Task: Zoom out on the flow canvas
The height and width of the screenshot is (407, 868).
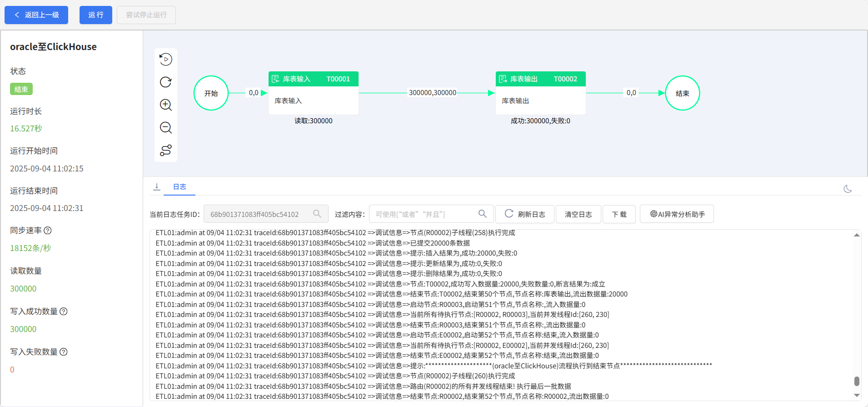Action: (166, 127)
